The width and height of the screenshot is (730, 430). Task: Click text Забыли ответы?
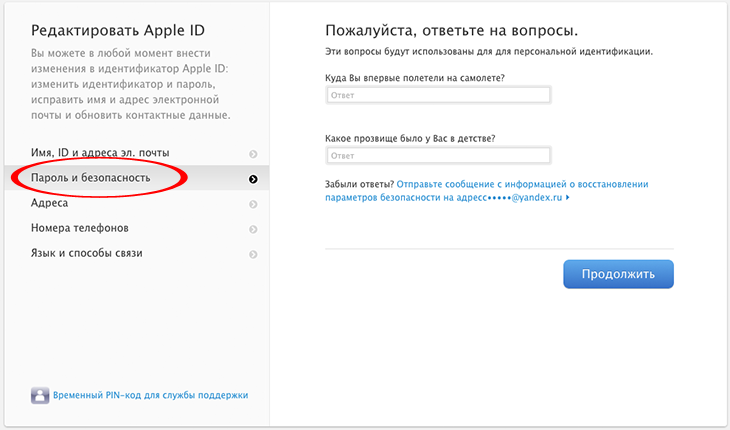(359, 184)
